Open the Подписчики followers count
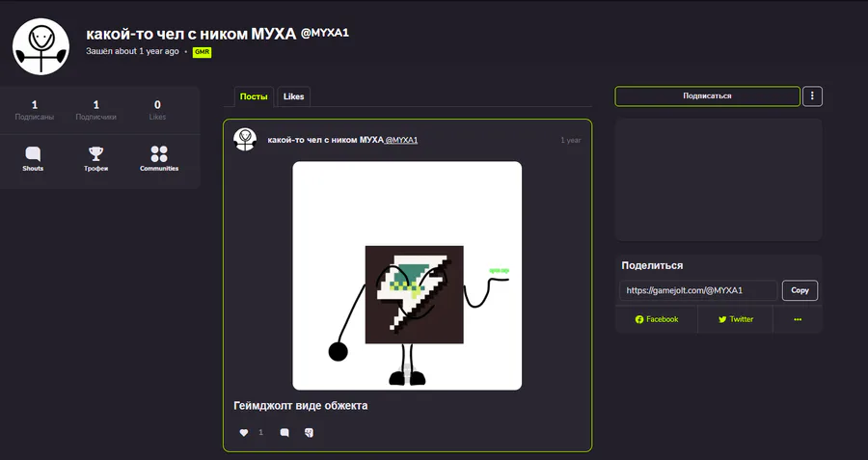 click(95, 110)
